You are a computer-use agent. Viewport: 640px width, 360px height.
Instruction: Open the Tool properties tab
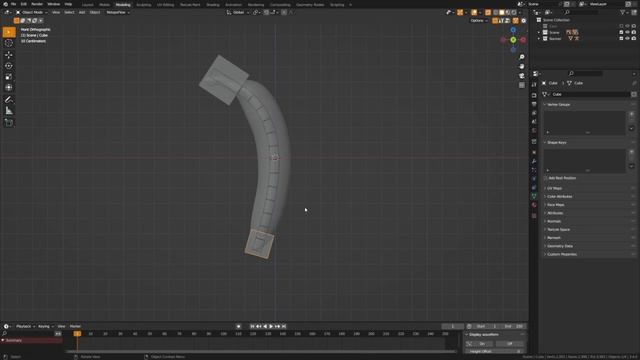pyautogui.click(x=534, y=84)
